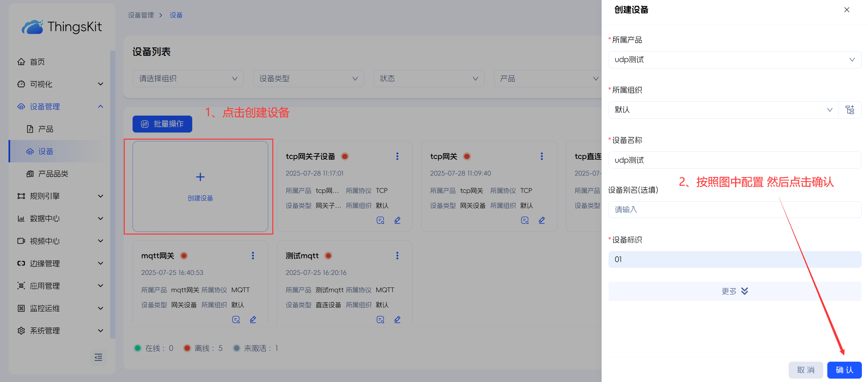
Task: Close the 创建设备 drawer
Action: [847, 10]
